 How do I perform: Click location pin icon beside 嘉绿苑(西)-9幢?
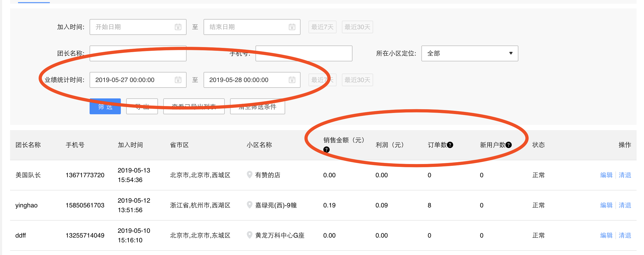click(249, 205)
